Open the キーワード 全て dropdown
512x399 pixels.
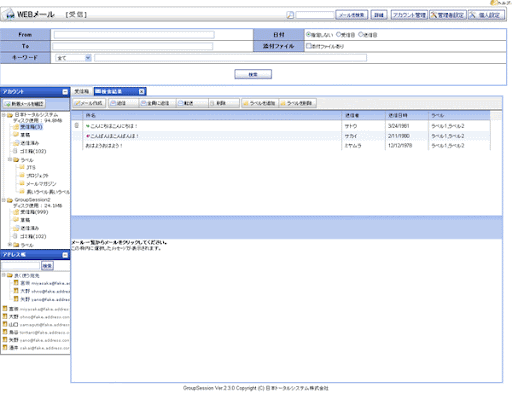(x=73, y=58)
